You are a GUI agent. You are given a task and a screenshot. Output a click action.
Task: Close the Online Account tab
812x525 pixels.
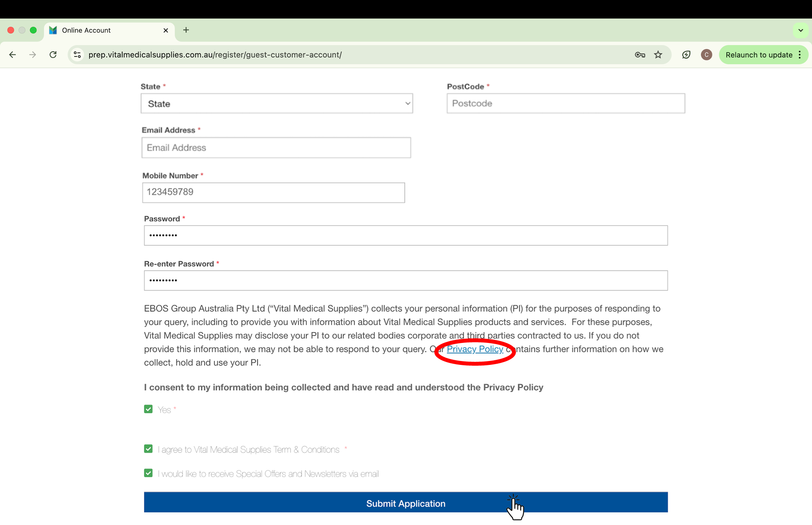pyautogui.click(x=166, y=30)
